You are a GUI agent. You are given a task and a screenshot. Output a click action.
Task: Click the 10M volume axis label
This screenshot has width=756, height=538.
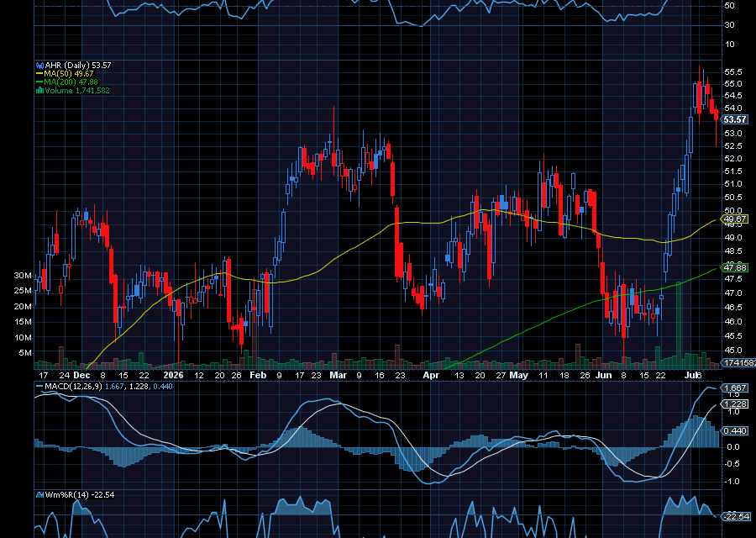tap(23, 337)
